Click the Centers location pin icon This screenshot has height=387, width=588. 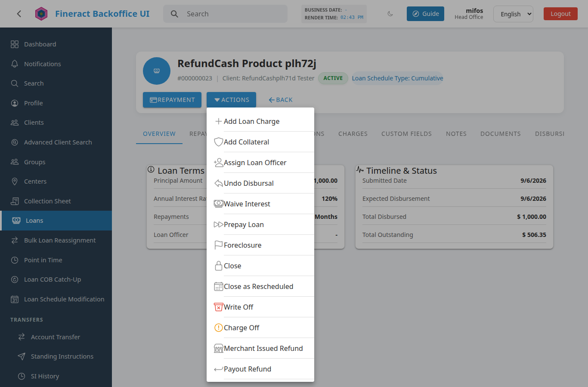coord(15,181)
